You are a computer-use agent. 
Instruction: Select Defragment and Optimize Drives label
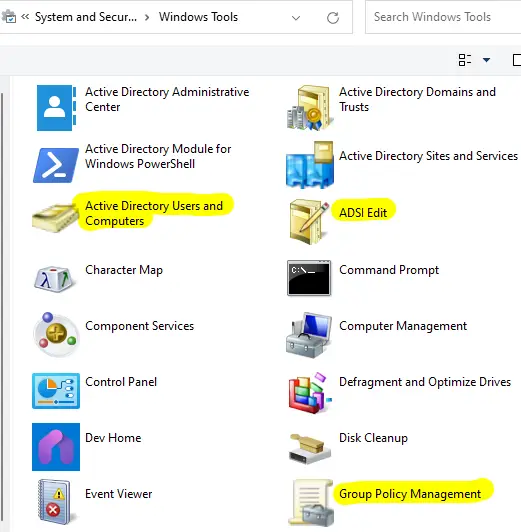point(425,382)
